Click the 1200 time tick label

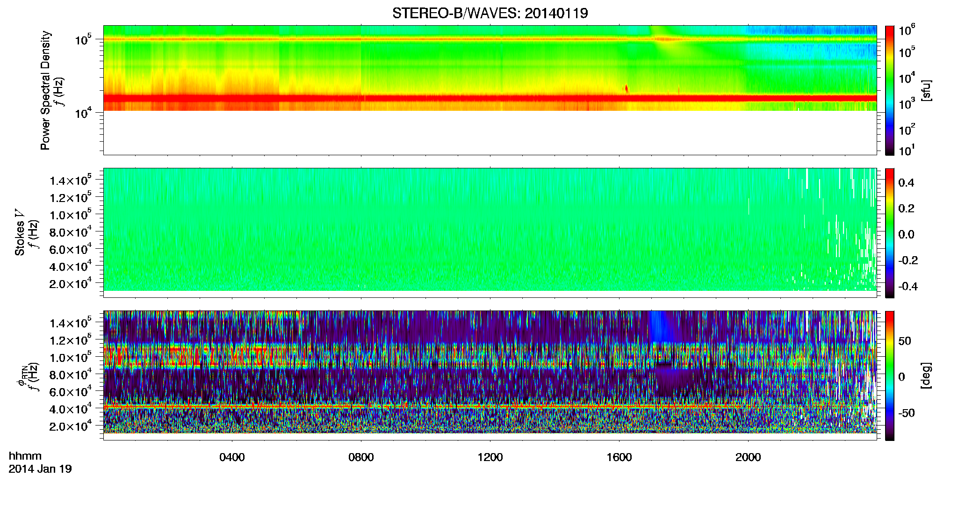[x=490, y=457]
